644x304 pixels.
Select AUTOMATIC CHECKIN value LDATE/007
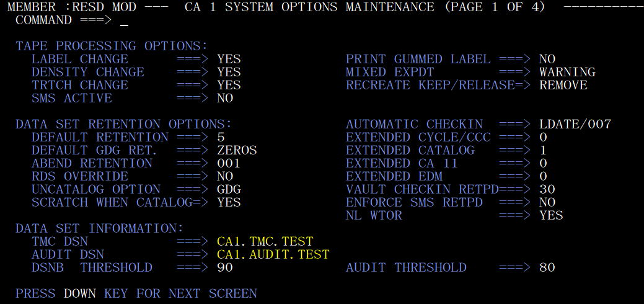point(575,124)
